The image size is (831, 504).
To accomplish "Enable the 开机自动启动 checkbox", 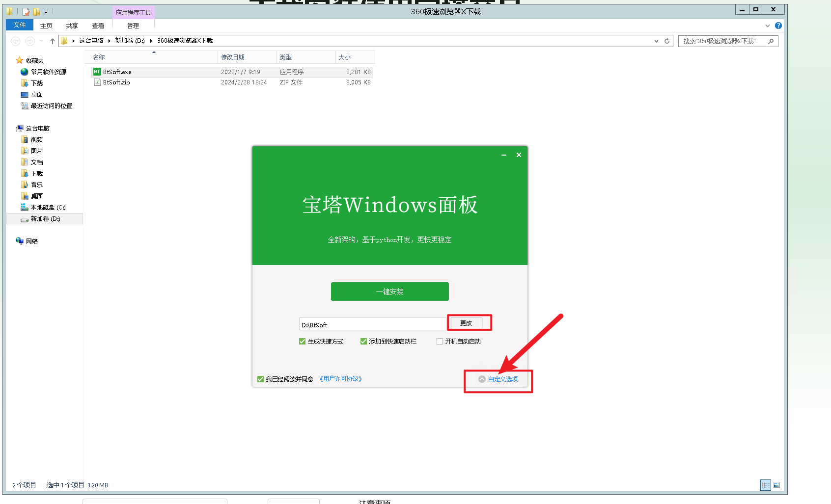I will pyautogui.click(x=440, y=342).
